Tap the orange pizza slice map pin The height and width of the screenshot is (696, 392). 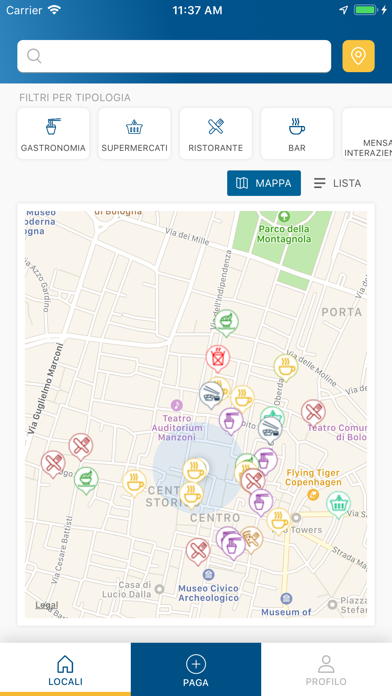click(x=251, y=539)
